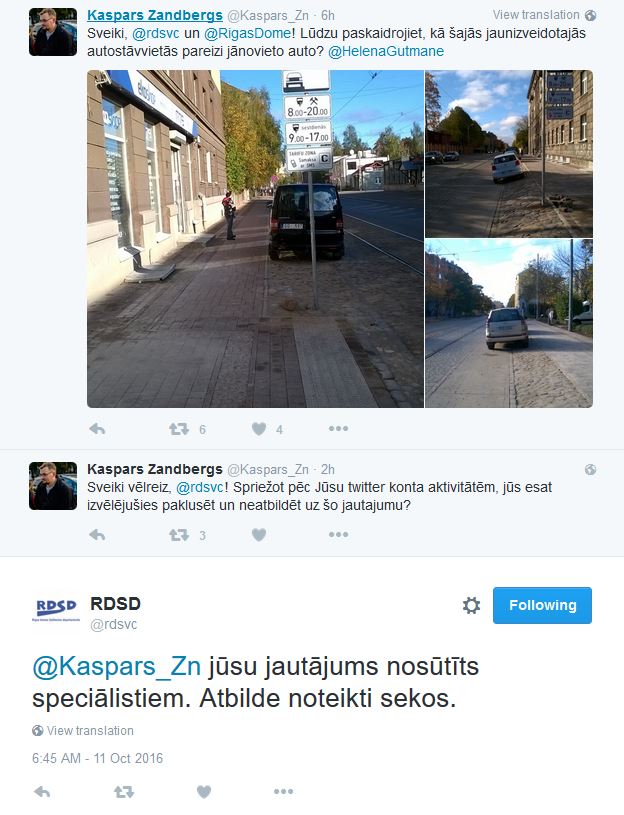Retweet the first tweet with 6 retweets

click(178, 429)
